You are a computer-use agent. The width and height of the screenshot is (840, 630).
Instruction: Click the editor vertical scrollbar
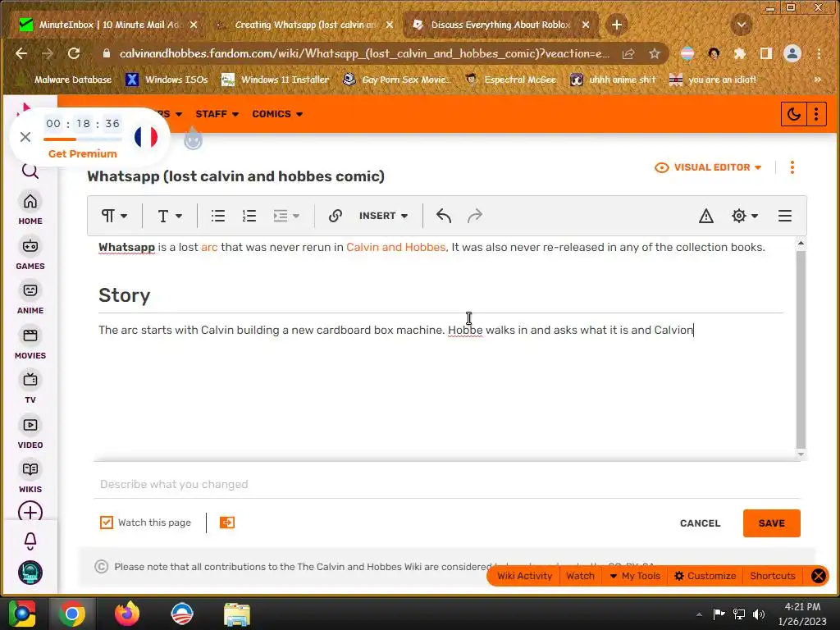801,348
